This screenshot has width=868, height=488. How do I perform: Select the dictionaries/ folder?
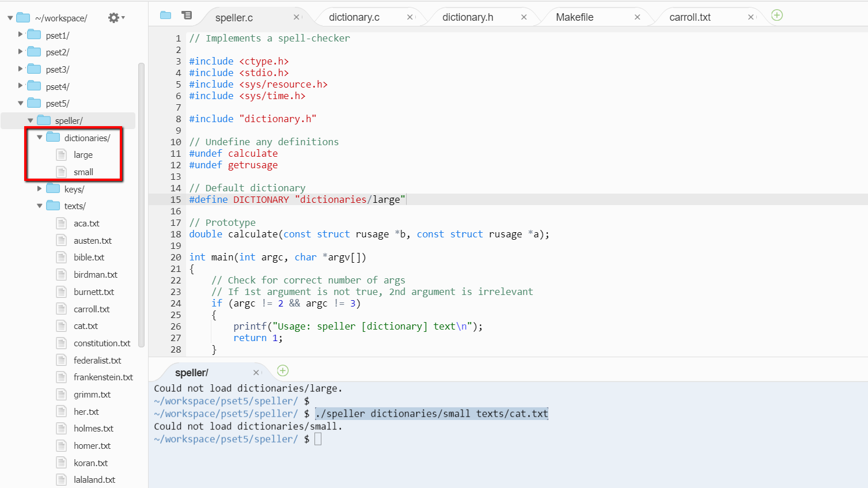87,138
